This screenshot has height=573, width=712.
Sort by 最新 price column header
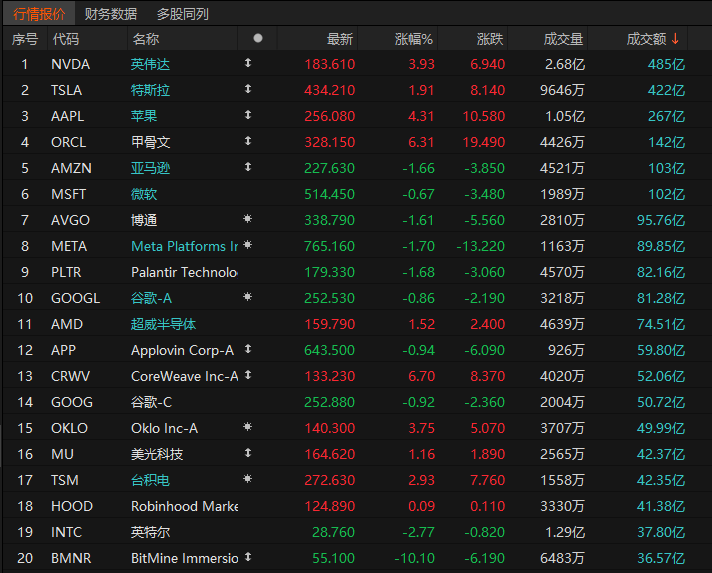point(339,39)
